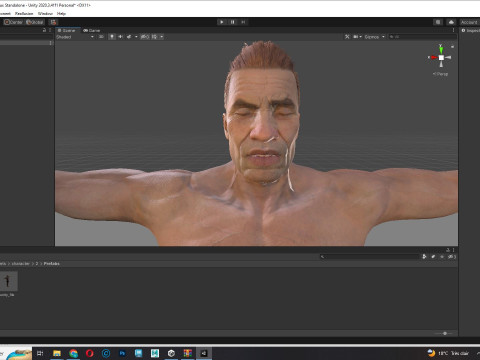Open the Shaded draw mode dropdown
The width and height of the screenshot is (480, 360).
(x=75, y=37)
